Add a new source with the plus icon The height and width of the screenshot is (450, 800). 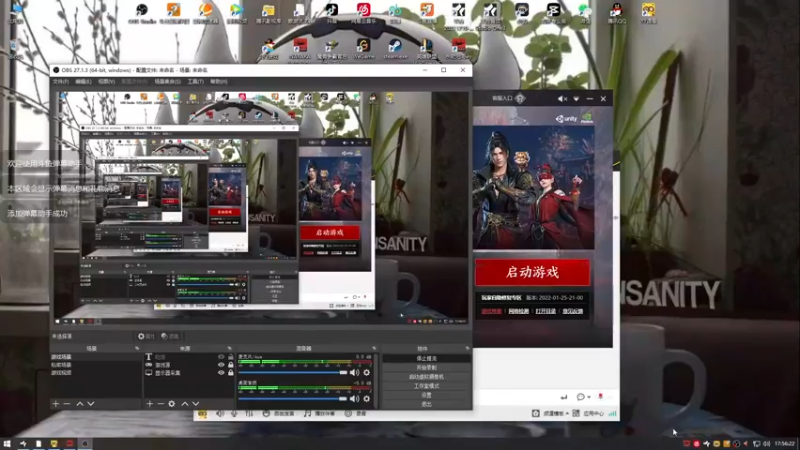tap(149, 404)
